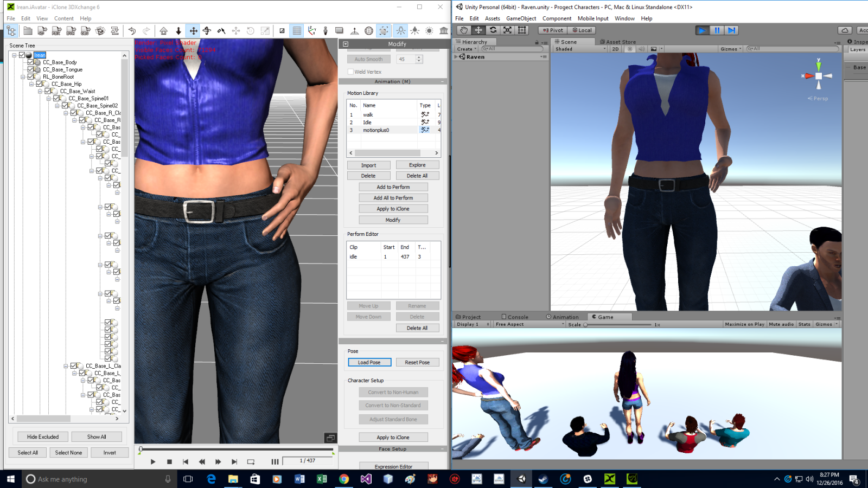Open the Content menu in 3DXchange
Viewport: 868px width, 488px height.
tap(64, 18)
